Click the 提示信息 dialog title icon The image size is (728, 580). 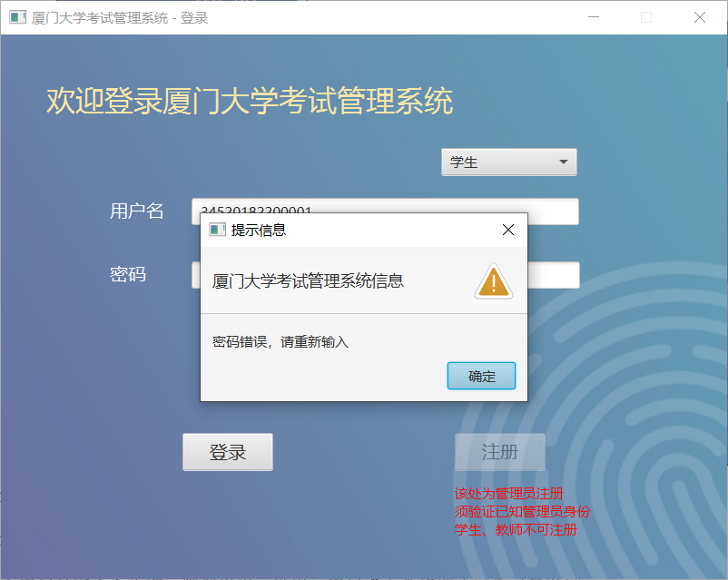(x=217, y=230)
